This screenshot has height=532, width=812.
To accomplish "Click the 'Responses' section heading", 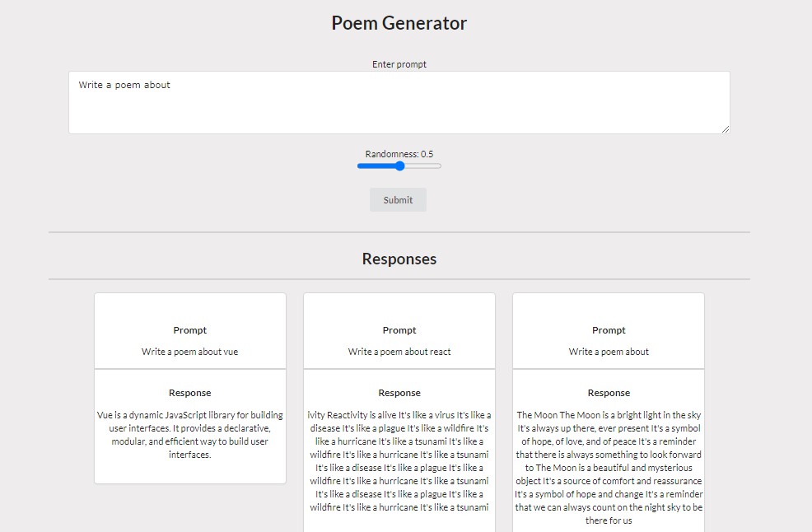I will pyautogui.click(x=399, y=258).
